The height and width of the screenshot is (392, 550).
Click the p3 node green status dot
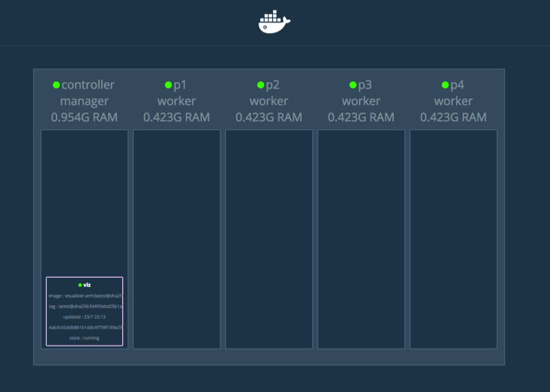click(x=353, y=85)
